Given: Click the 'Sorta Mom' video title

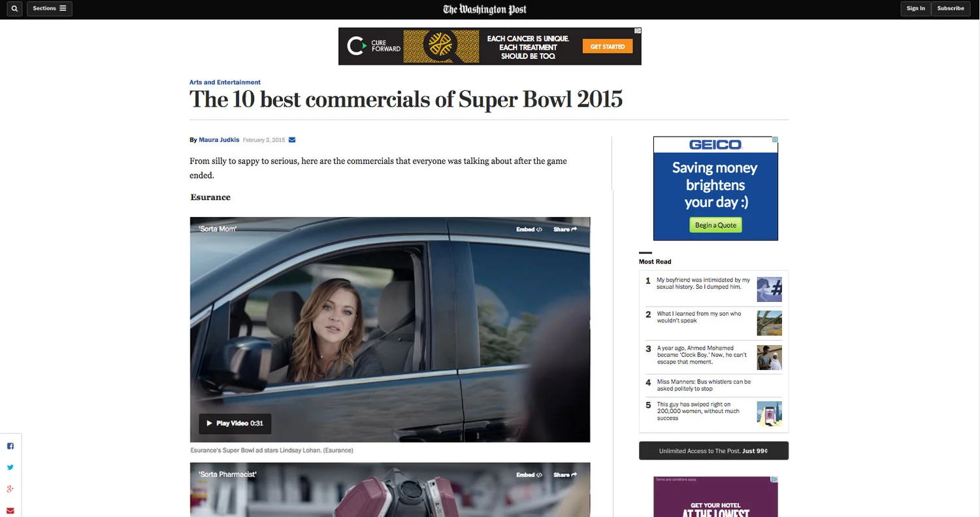Looking at the screenshot, I should tap(218, 229).
